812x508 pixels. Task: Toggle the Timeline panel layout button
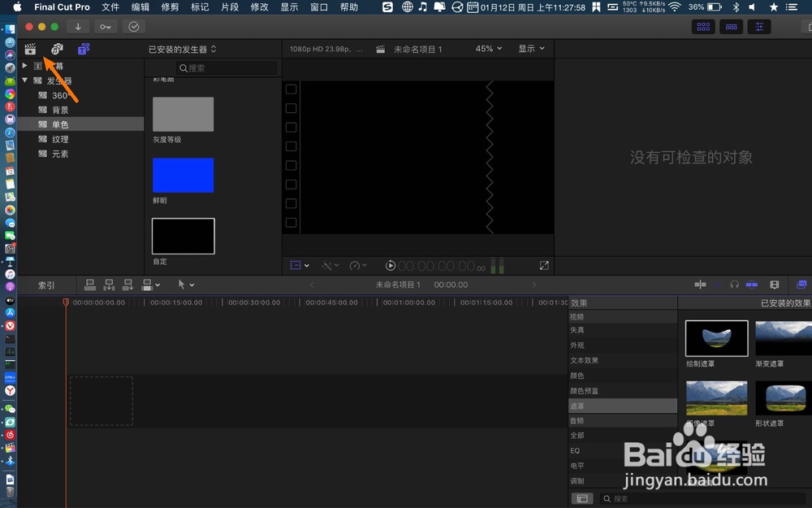(732, 27)
